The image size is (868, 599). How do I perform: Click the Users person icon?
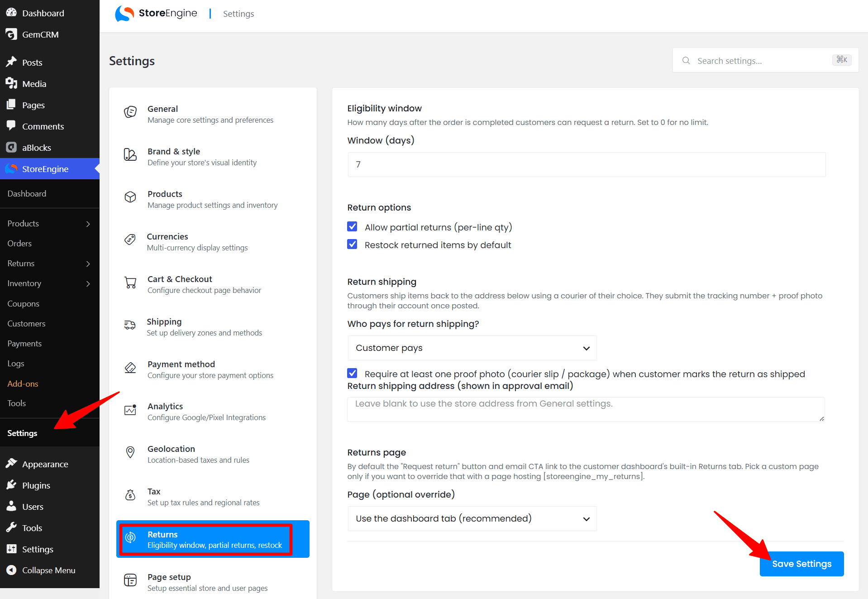11,506
